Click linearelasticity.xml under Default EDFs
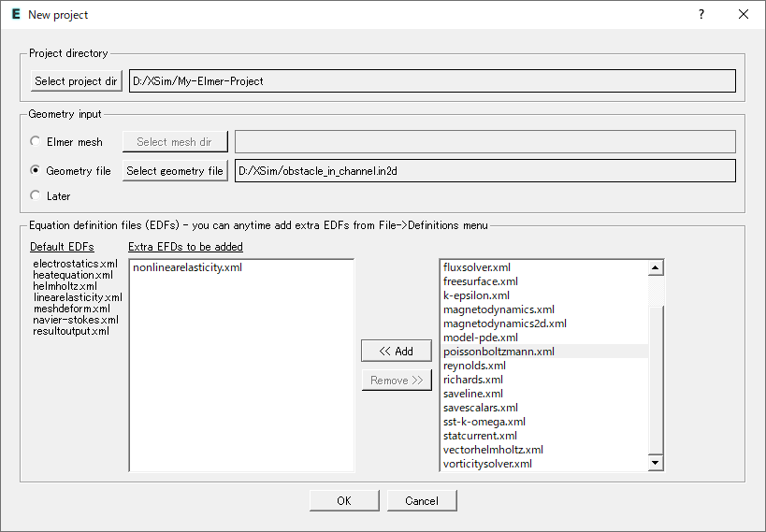The image size is (766, 532). (x=78, y=297)
